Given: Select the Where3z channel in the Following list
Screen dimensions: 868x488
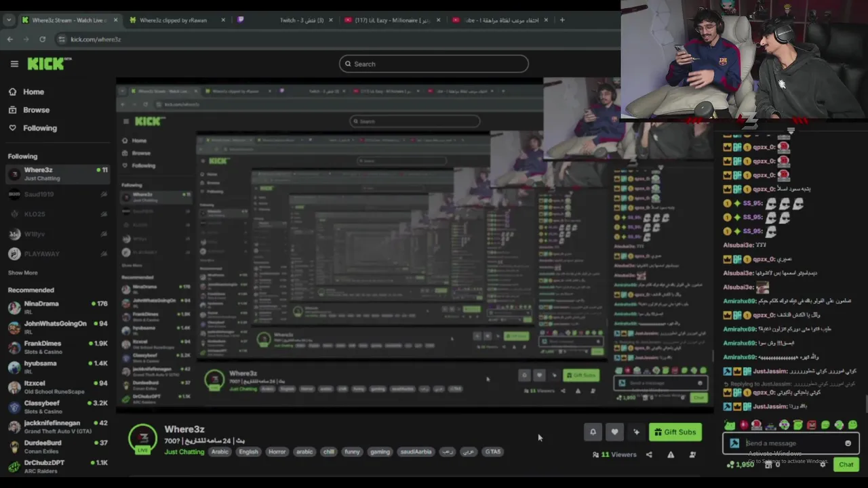Looking at the screenshot, I should [58, 174].
